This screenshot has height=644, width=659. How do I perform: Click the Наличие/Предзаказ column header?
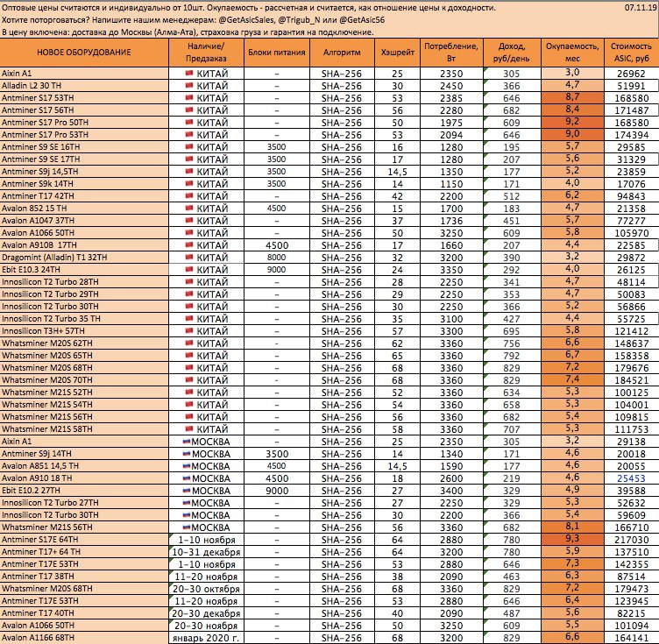206,53
